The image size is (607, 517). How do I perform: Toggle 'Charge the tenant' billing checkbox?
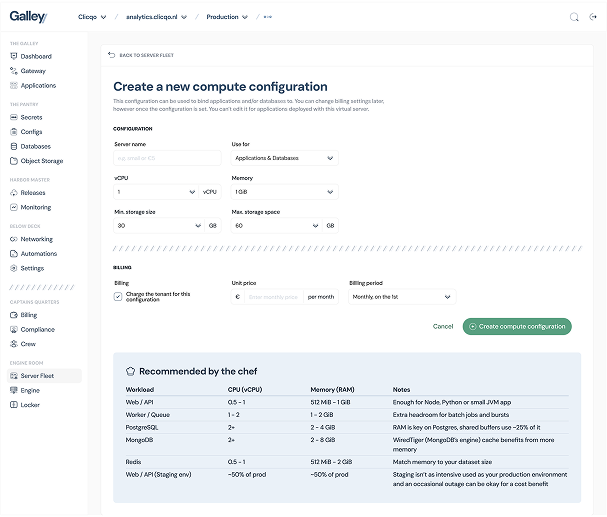118,297
